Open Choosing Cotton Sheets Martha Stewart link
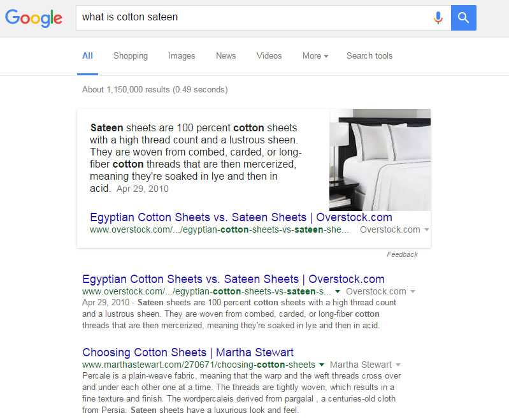509x420 pixels. click(188, 352)
